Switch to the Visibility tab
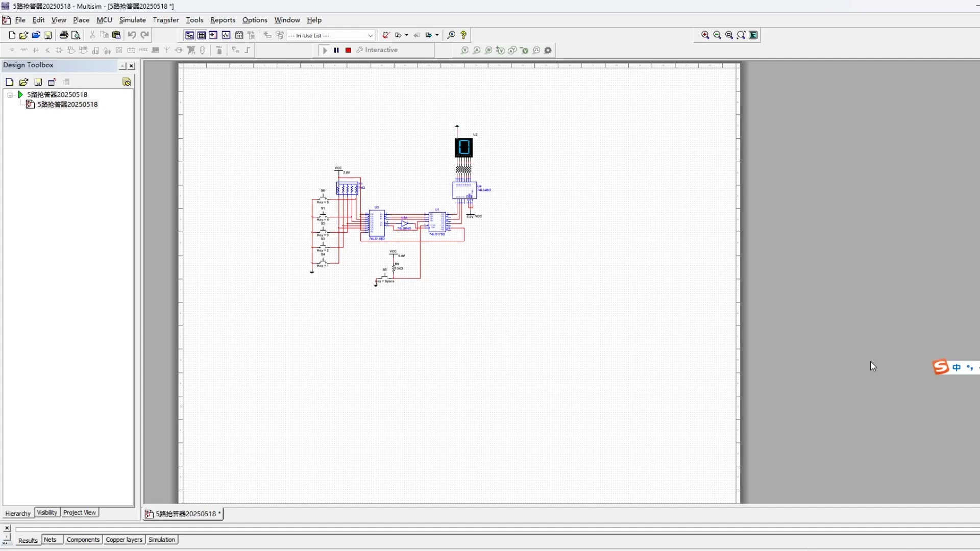Image resolution: width=980 pixels, height=551 pixels. click(47, 513)
